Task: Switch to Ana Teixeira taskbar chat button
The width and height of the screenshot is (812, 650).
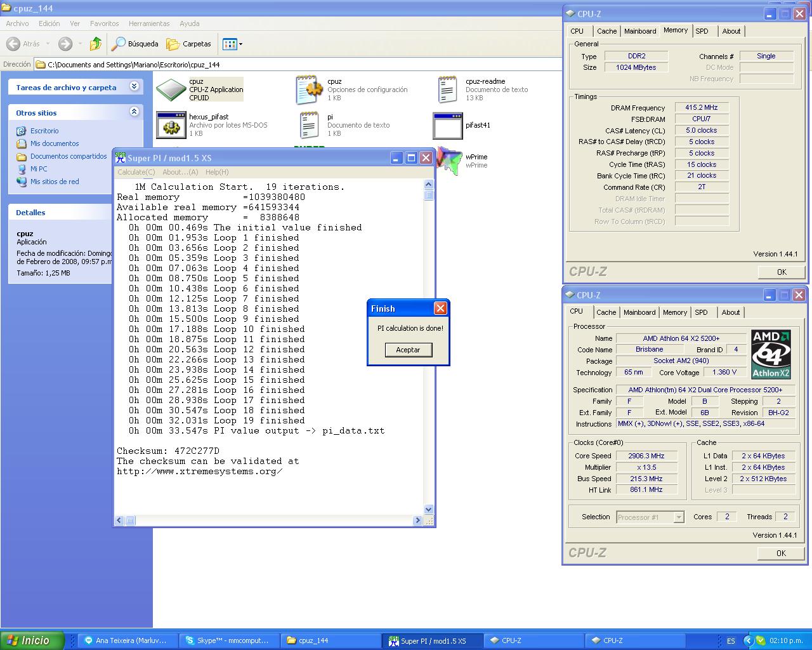Action: coord(128,640)
